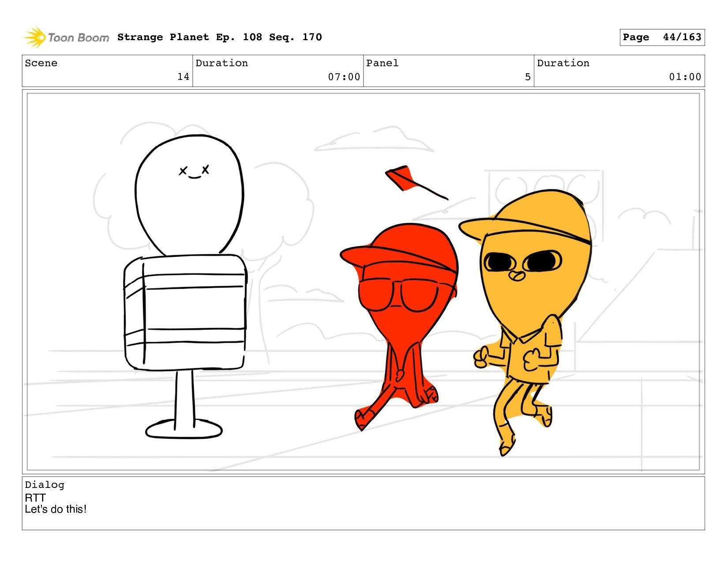Image resolution: width=728 pixels, height=563 pixels.
Task: Click the Toon Boom logo
Action: pos(66,38)
